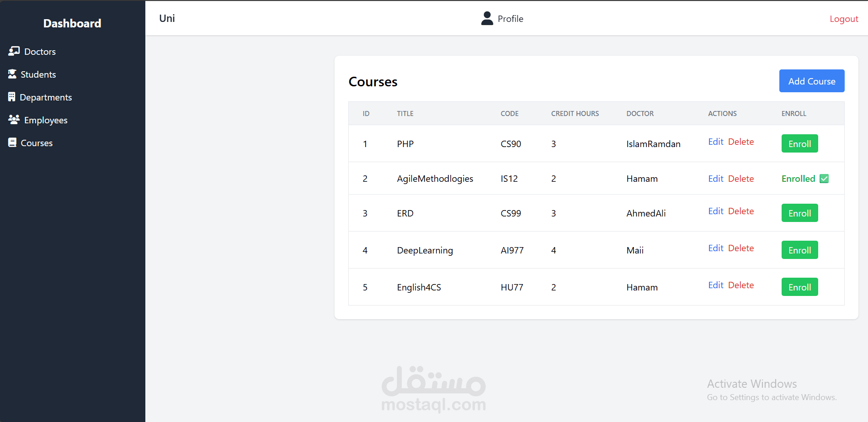Click the CODE column header
The width and height of the screenshot is (868, 422).
pyautogui.click(x=509, y=113)
